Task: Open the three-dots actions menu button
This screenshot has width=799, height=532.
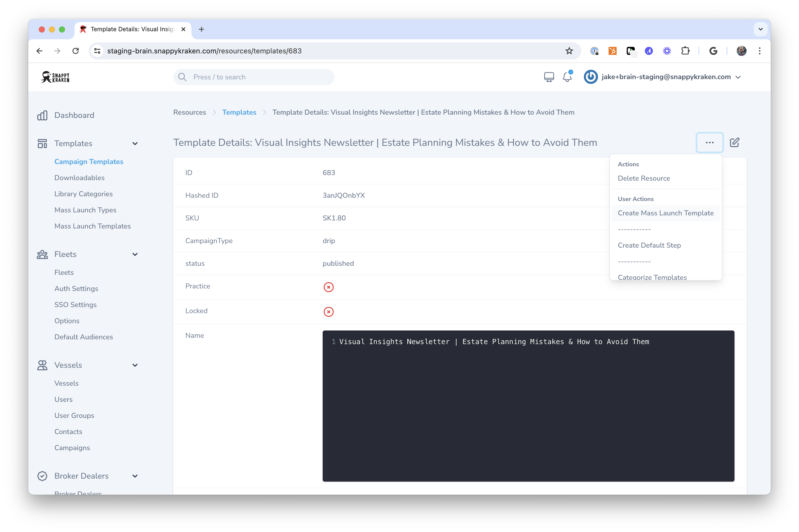Action: [709, 143]
